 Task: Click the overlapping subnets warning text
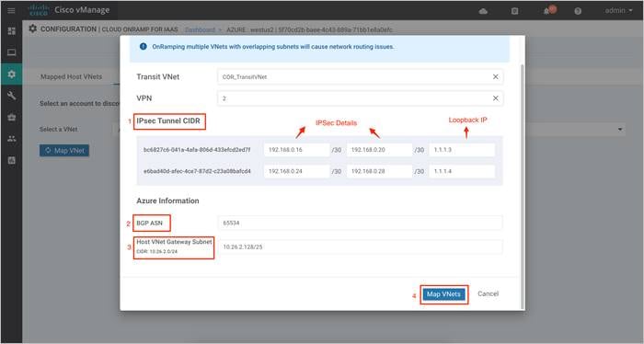[272, 47]
